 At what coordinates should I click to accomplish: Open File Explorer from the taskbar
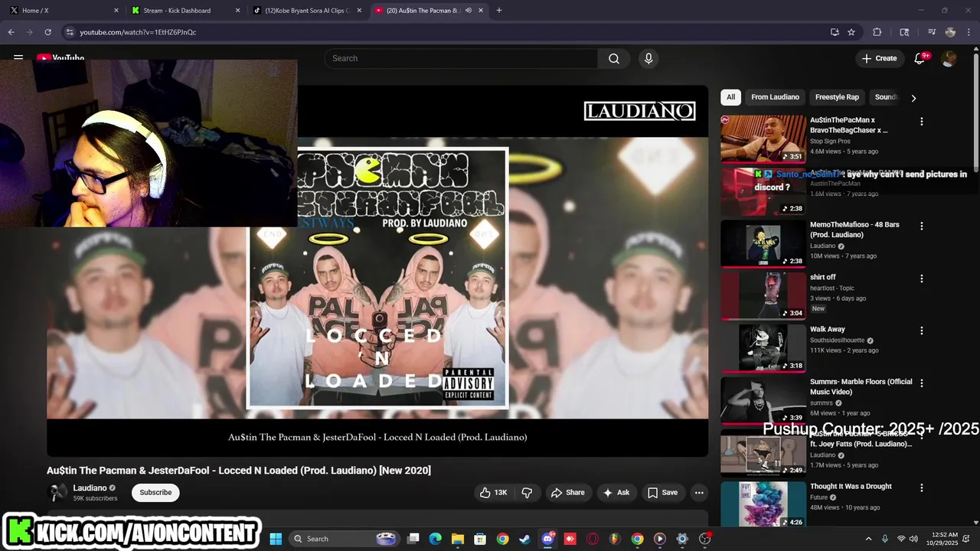pos(457,539)
